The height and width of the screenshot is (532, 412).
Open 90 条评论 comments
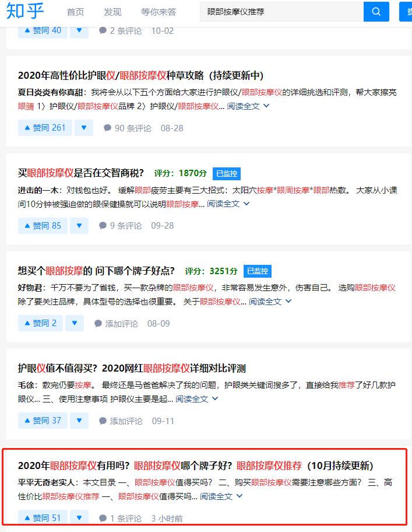click(128, 128)
